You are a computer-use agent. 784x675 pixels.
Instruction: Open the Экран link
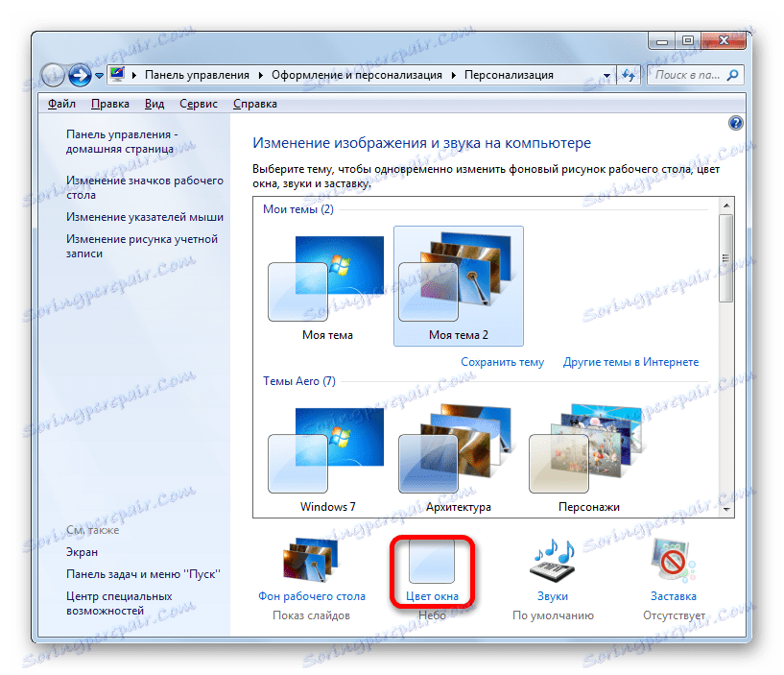click(82, 552)
